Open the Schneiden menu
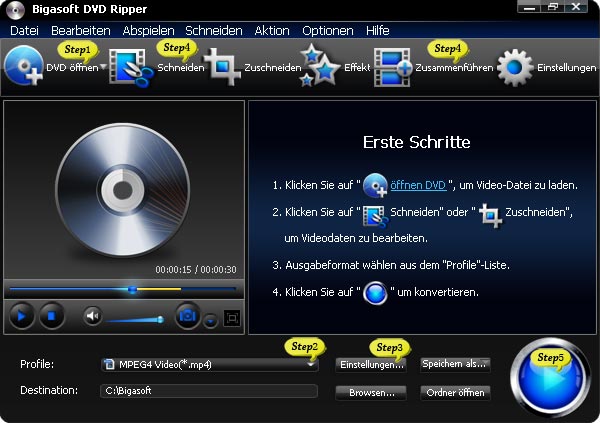This screenshot has height=423, width=600. point(214,31)
